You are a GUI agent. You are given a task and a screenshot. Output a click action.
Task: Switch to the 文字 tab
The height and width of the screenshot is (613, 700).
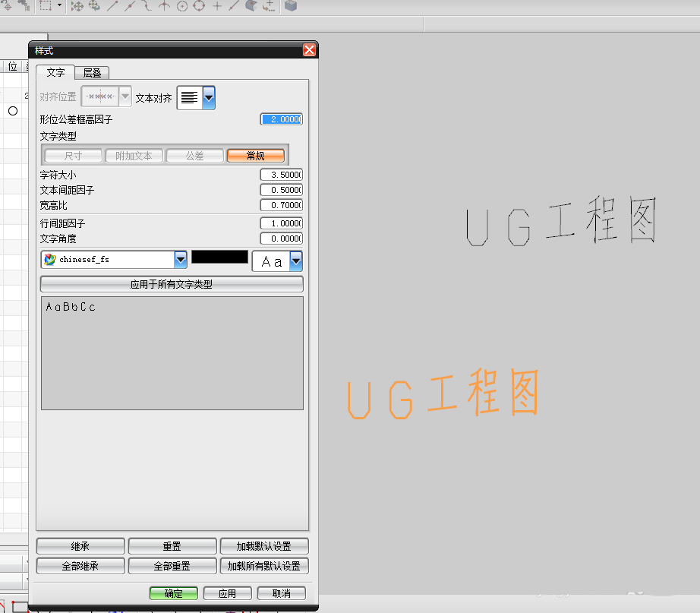click(x=55, y=73)
